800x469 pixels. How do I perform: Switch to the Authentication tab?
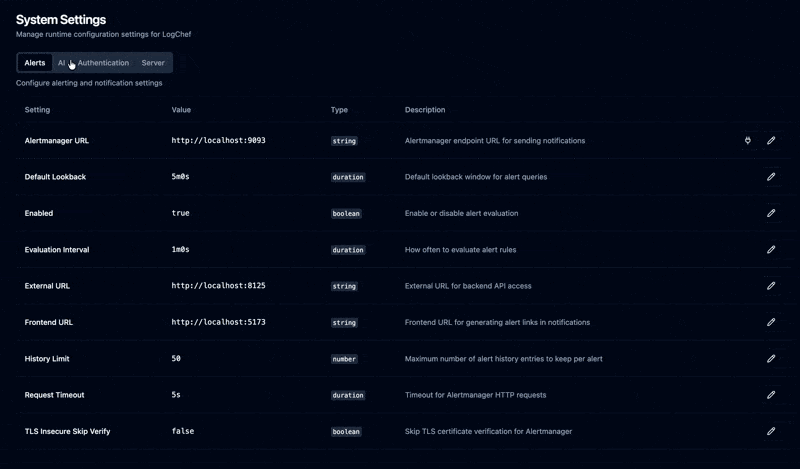pos(103,63)
